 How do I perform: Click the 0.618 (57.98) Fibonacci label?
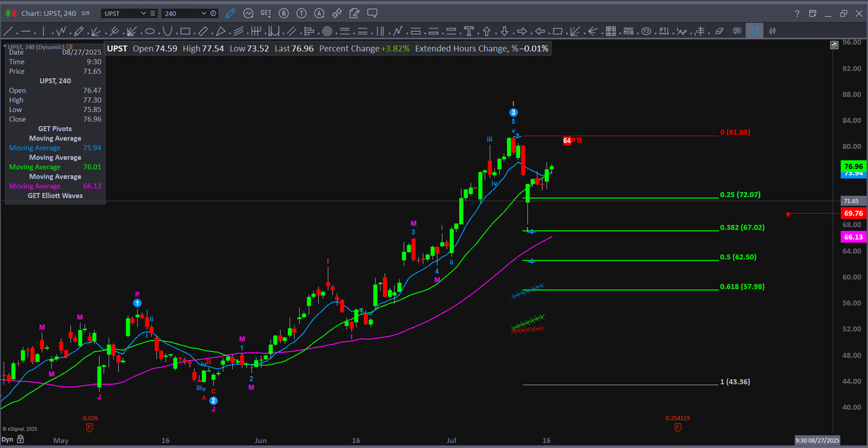pos(742,287)
